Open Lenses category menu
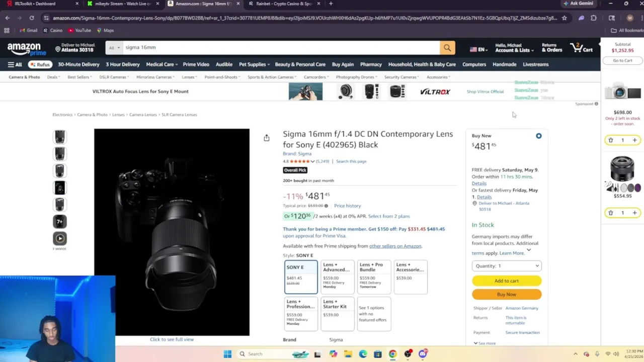This screenshot has width=644, height=362. click(189, 77)
